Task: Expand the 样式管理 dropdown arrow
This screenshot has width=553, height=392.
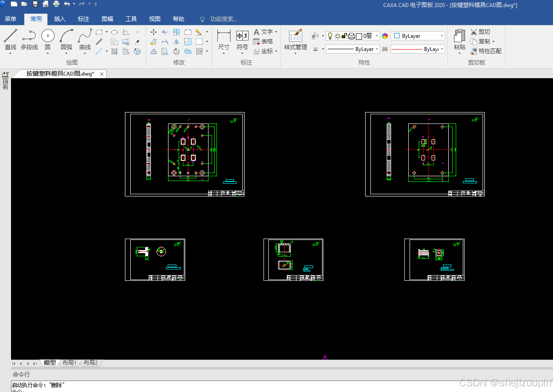Action: 296,54
